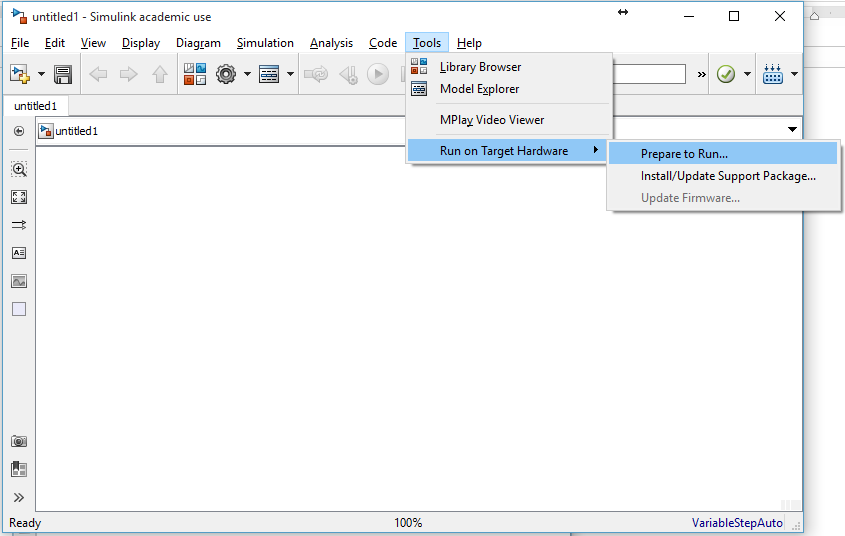Expand the New model dropdown arrow

click(41, 74)
